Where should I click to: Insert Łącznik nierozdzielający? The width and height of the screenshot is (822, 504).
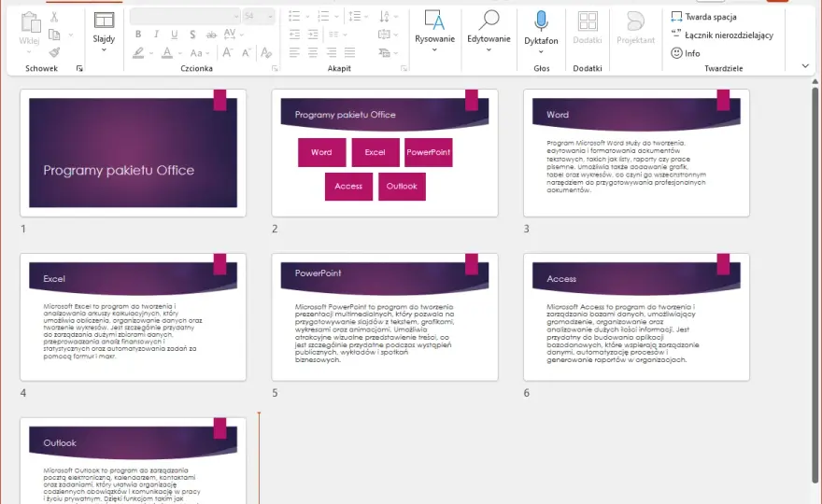click(722, 35)
